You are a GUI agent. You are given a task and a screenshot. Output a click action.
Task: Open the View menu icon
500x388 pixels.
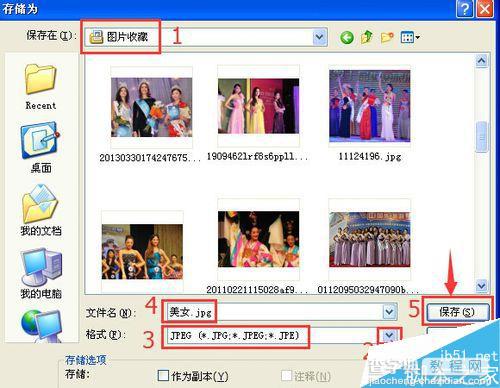tap(410, 37)
